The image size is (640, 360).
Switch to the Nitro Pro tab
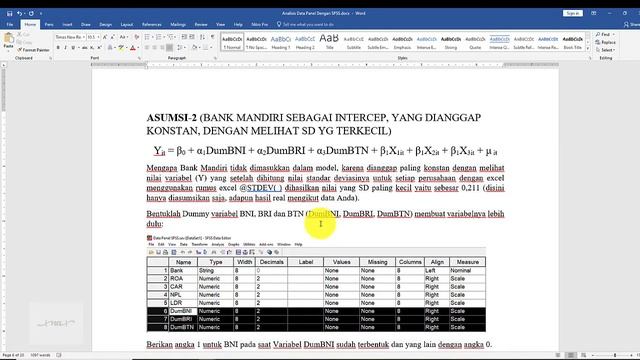click(260, 24)
